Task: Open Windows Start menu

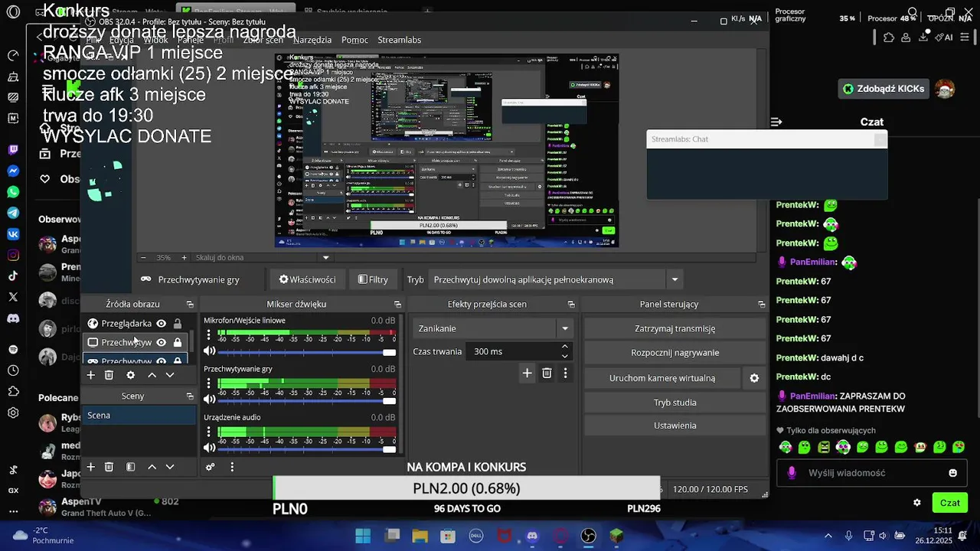Action: pos(363,536)
